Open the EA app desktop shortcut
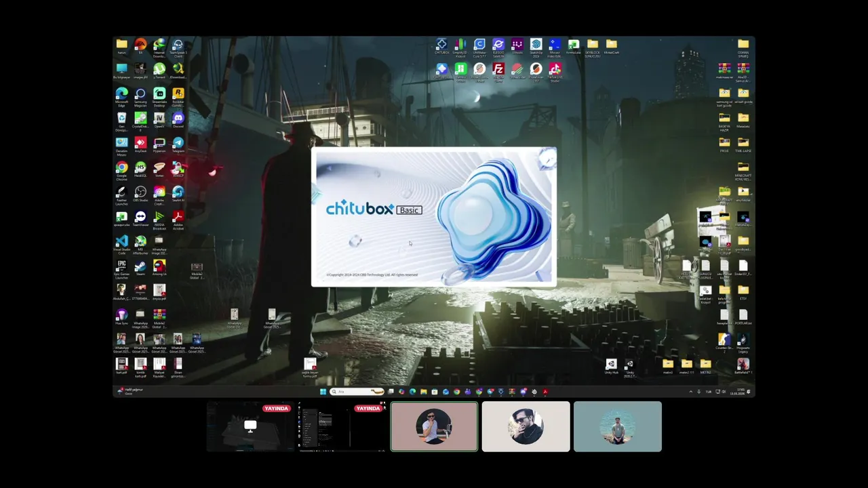This screenshot has width=868, height=488. pyautogui.click(x=140, y=47)
